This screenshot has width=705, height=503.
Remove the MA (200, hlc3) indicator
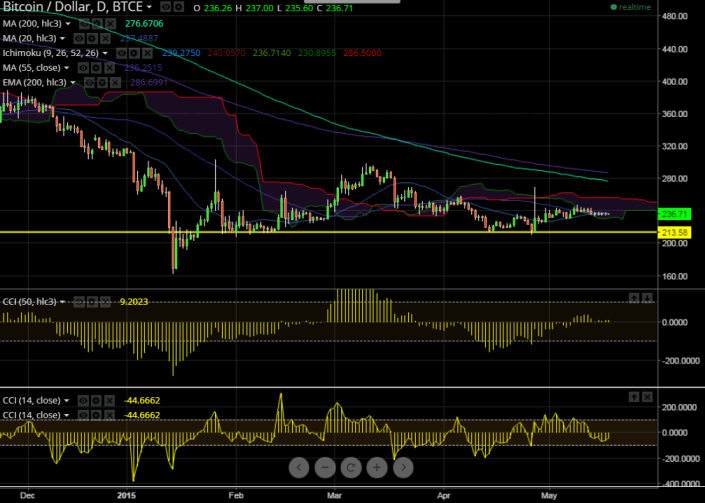[110, 23]
